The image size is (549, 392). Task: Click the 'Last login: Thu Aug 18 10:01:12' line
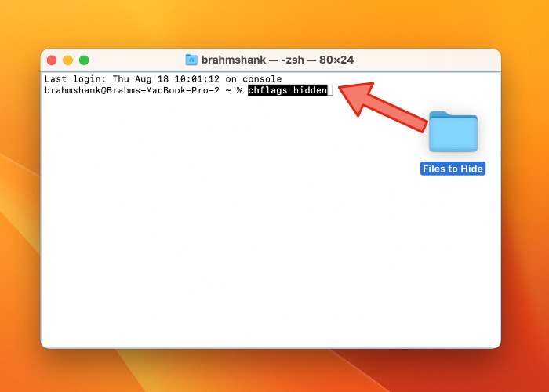163,79
